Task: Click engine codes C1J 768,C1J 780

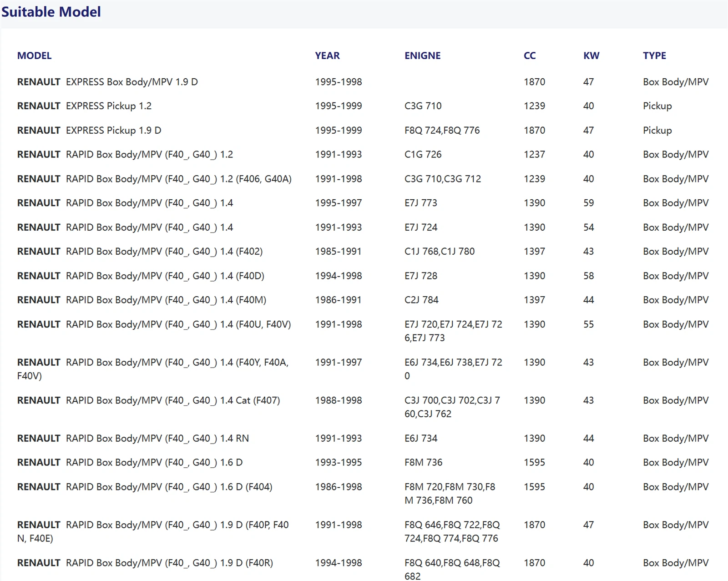Action: (x=439, y=252)
